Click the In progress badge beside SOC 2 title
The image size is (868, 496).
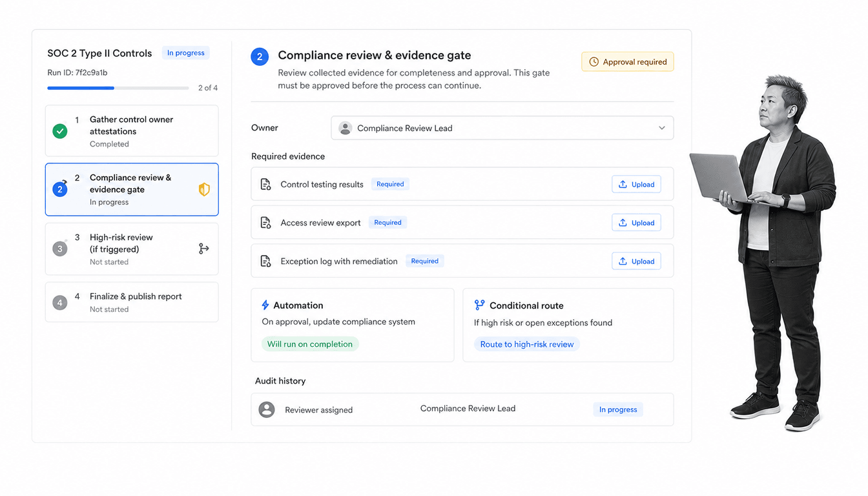(186, 53)
